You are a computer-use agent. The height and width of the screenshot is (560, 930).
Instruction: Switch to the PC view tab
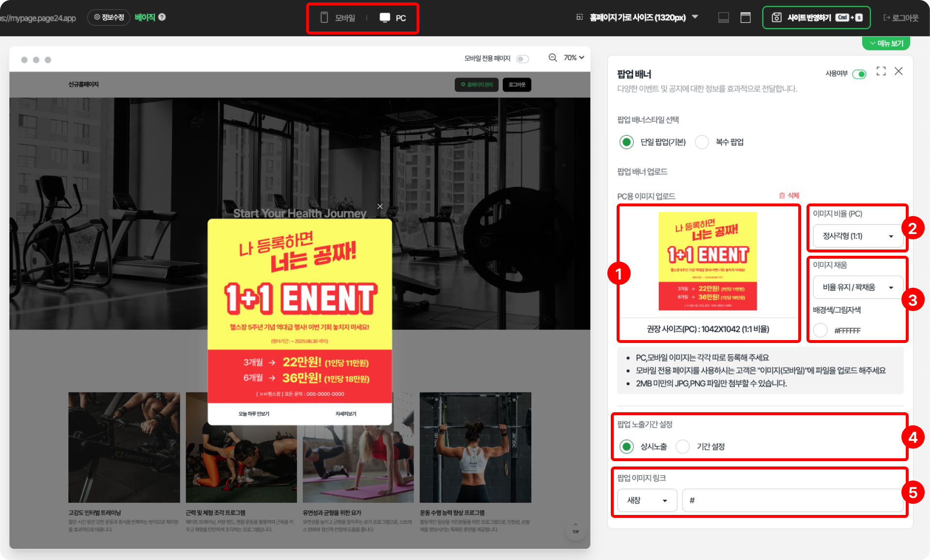pos(393,18)
